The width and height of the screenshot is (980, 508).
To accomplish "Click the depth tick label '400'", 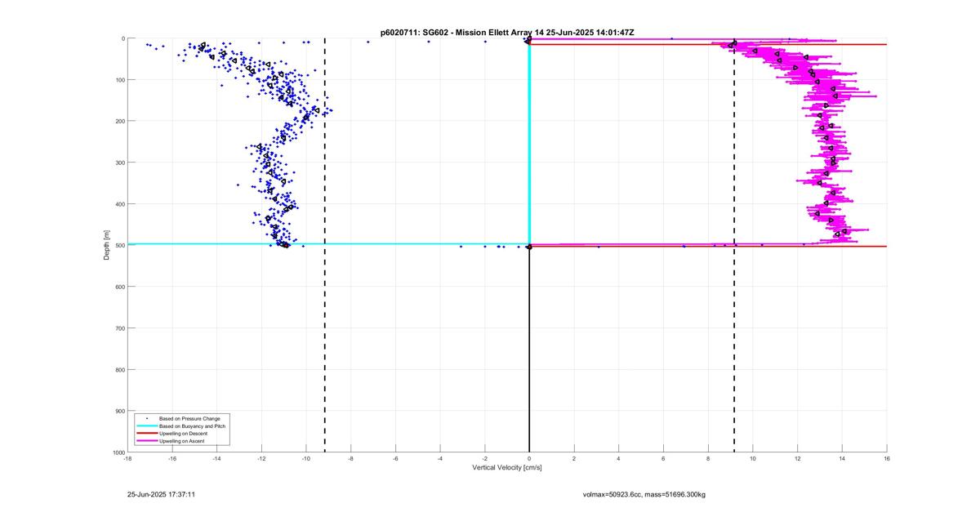I will (x=119, y=204).
